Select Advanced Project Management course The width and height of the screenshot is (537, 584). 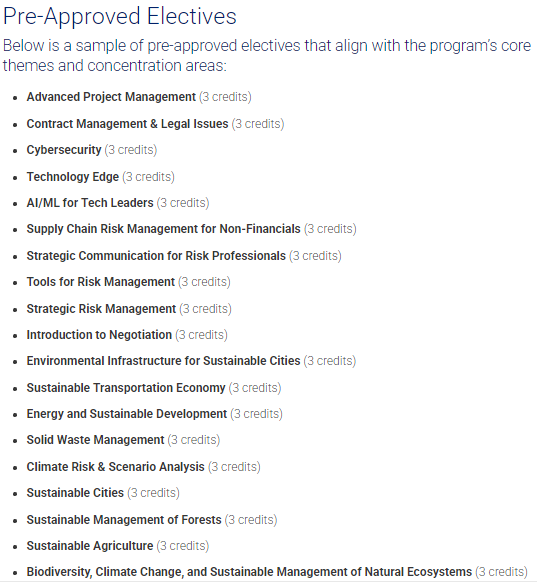(x=111, y=97)
